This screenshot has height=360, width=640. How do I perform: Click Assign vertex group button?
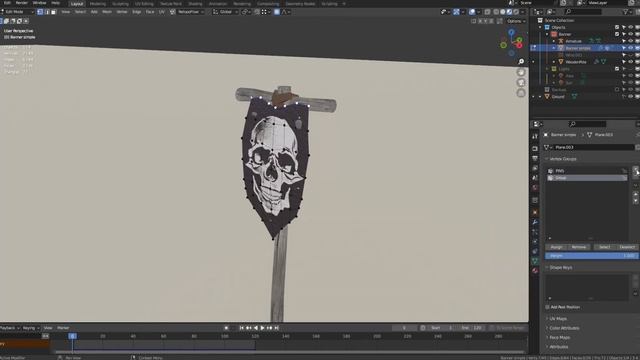point(556,247)
